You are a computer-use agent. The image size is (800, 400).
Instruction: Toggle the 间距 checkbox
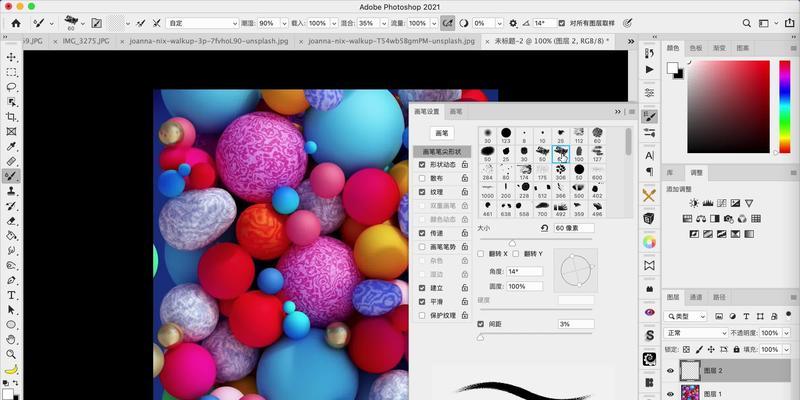481,324
